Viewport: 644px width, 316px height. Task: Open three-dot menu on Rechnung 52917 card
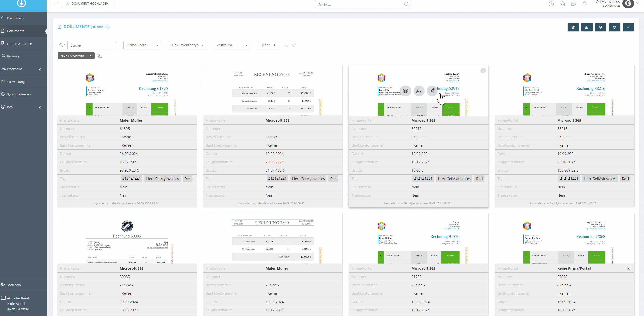pos(483,71)
